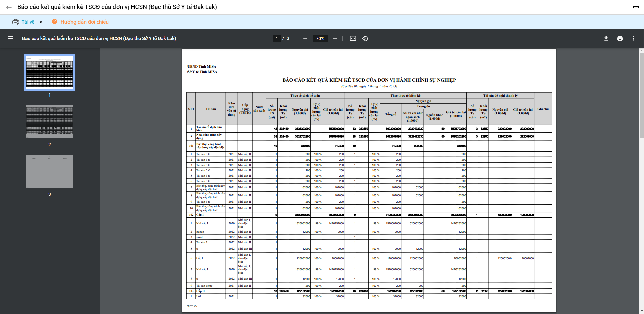Click the page header title above the toolbar
Screen dimensions: 644x314
click(x=117, y=7)
